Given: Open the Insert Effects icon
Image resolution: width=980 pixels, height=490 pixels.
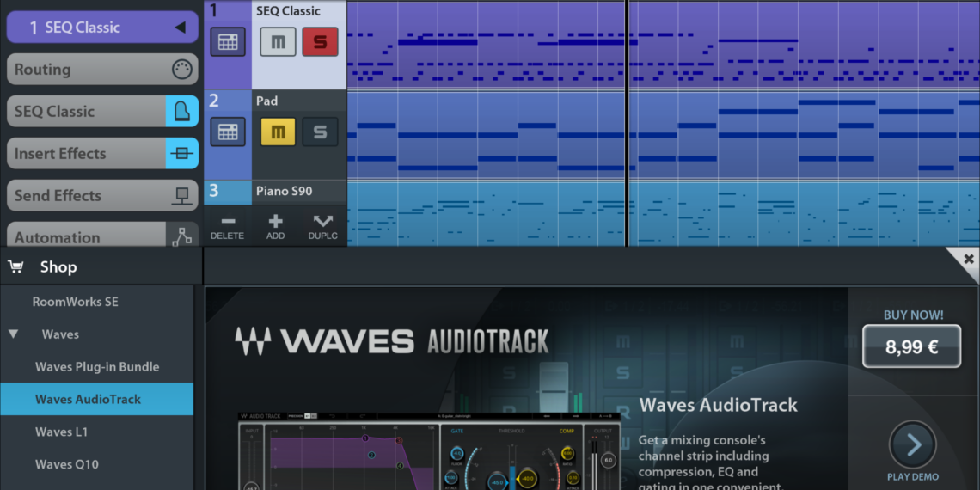Looking at the screenshot, I should coord(181,154).
